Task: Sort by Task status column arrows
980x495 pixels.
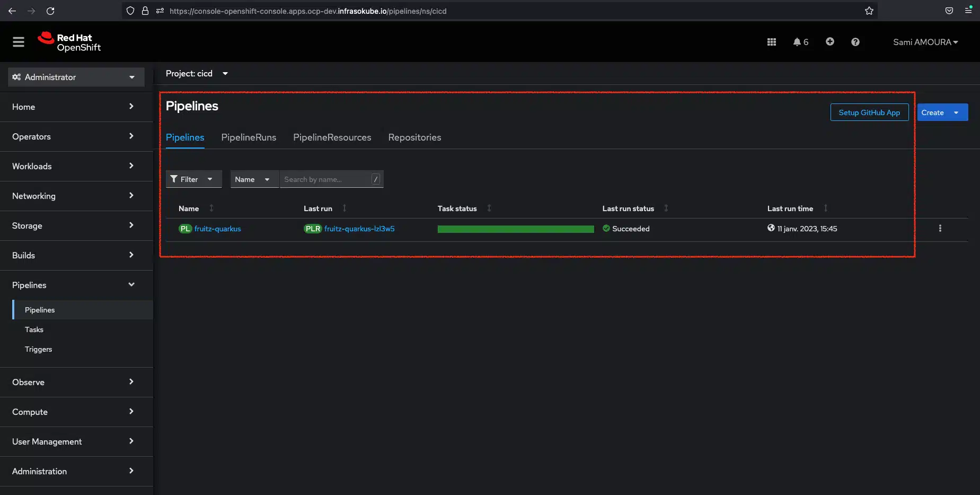Action: [489, 208]
